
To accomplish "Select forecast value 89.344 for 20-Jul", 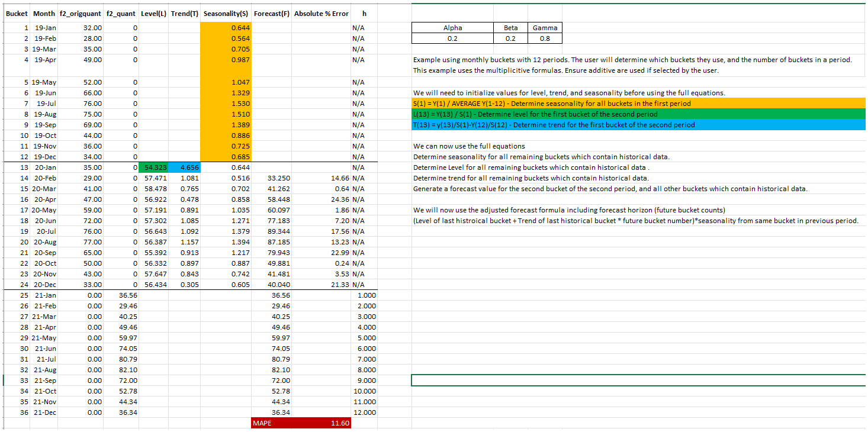I will click(272, 231).
